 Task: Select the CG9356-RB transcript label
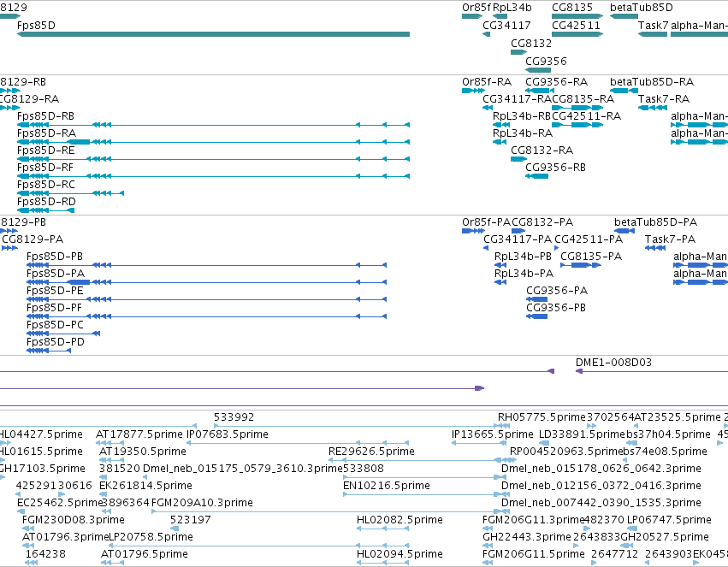coord(555,168)
